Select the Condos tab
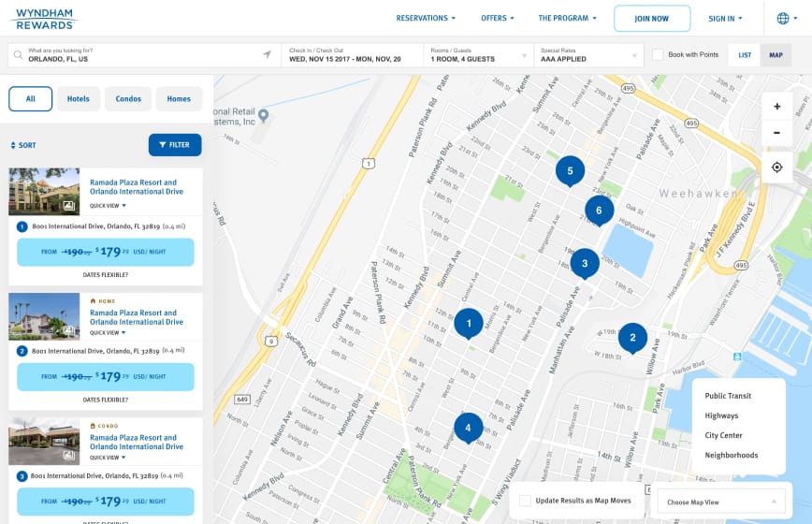This screenshot has height=524, width=812. pos(128,99)
